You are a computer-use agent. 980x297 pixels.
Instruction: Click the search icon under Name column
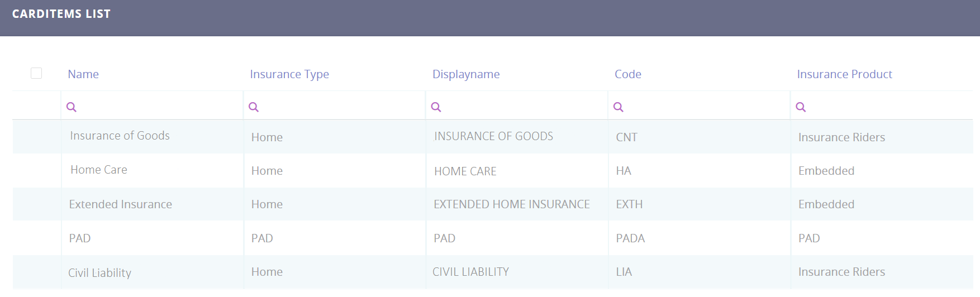pos(72,107)
